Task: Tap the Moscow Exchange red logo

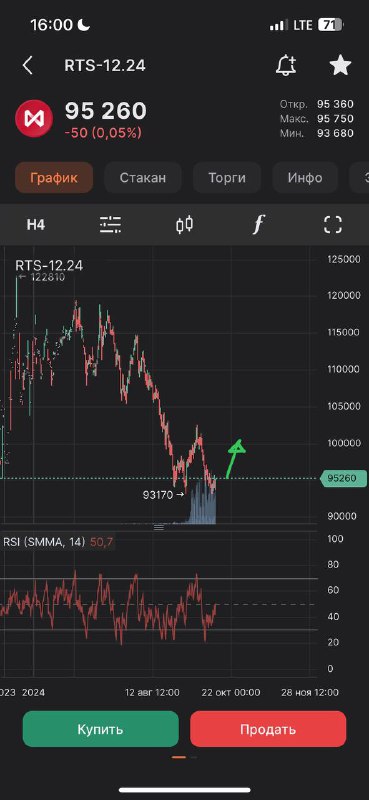Action: click(34, 118)
